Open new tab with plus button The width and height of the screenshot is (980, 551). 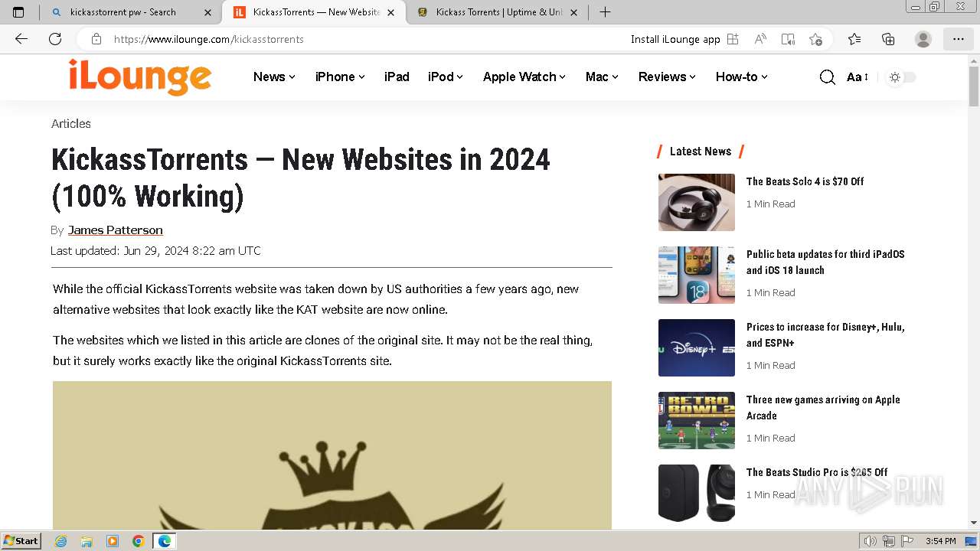pyautogui.click(x=605, y=12)
